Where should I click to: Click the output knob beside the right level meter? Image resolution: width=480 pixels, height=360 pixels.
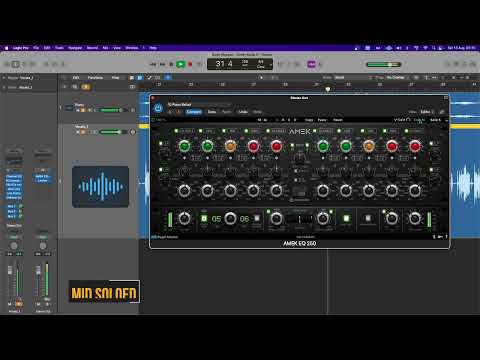point(415,218)
